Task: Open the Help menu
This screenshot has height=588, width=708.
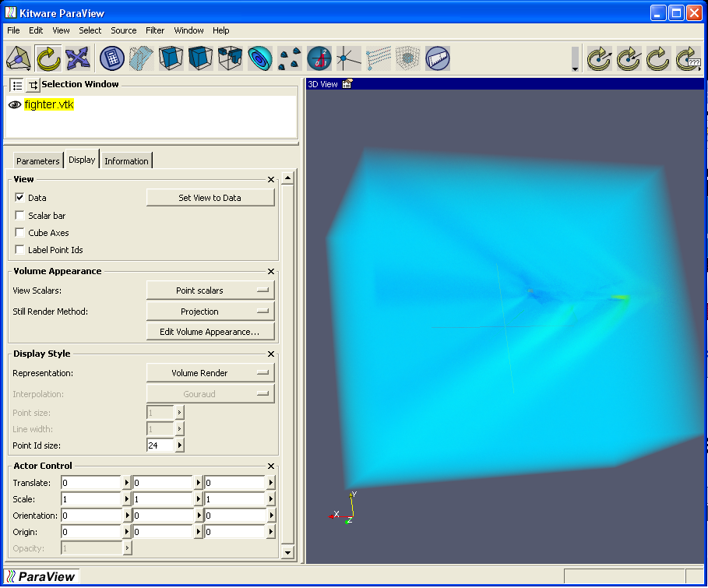Action: (220, 30)
